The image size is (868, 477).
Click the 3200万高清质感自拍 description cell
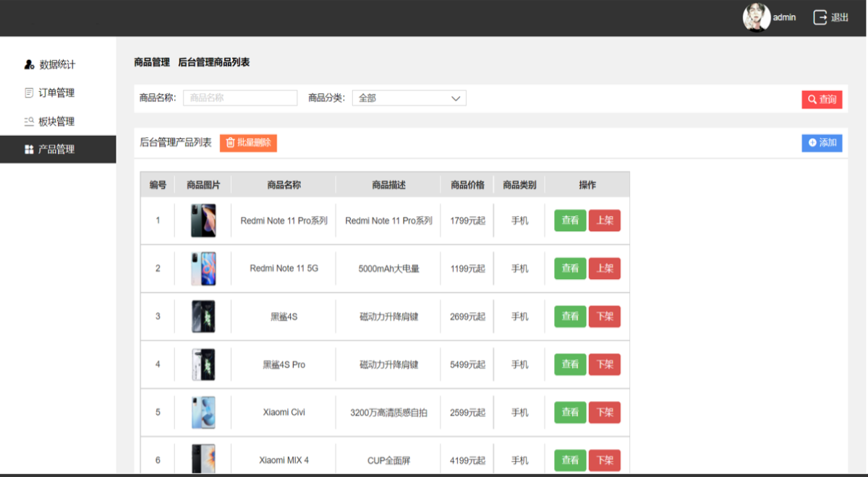click(389, 413)
